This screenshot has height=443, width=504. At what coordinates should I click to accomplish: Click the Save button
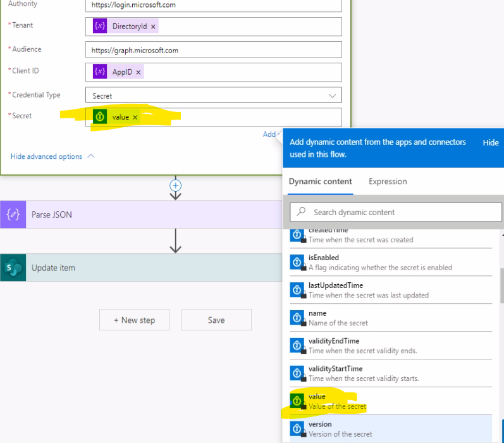(x=216, y=320)
